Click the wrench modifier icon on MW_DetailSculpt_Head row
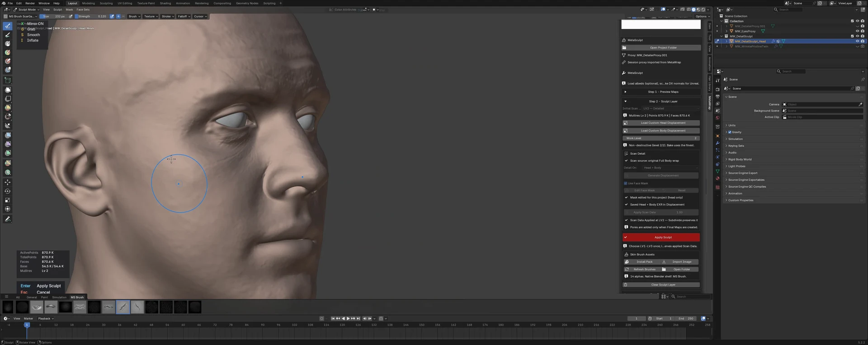868x345 pixels. (774, 41)
